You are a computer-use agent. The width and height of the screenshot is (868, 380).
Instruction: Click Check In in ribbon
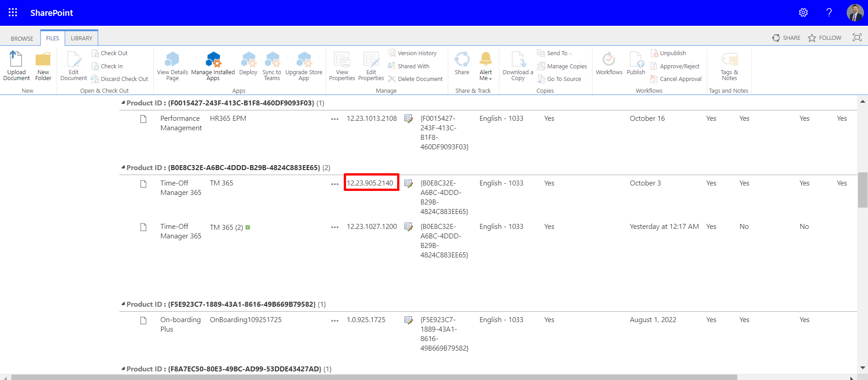pos(107,66)
